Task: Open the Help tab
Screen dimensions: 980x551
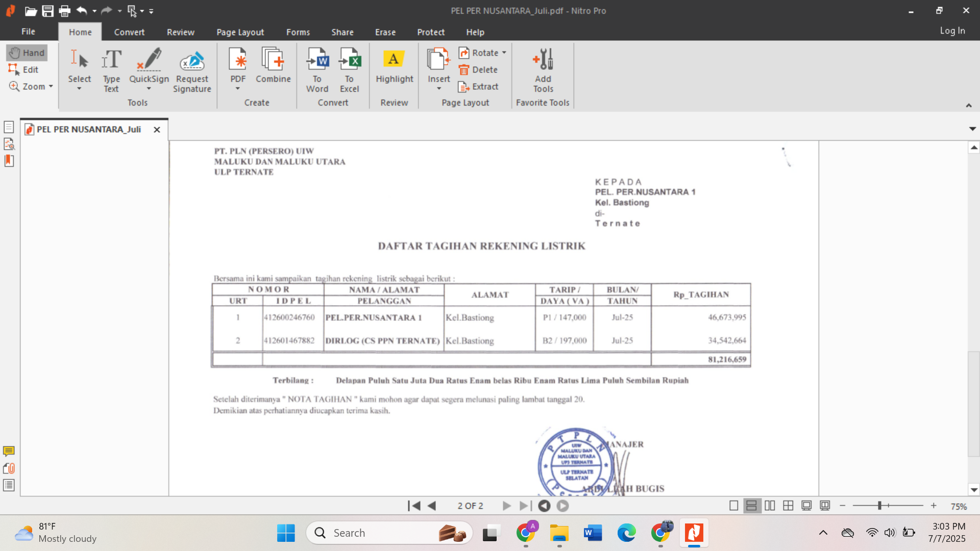Action: (475, 32)
